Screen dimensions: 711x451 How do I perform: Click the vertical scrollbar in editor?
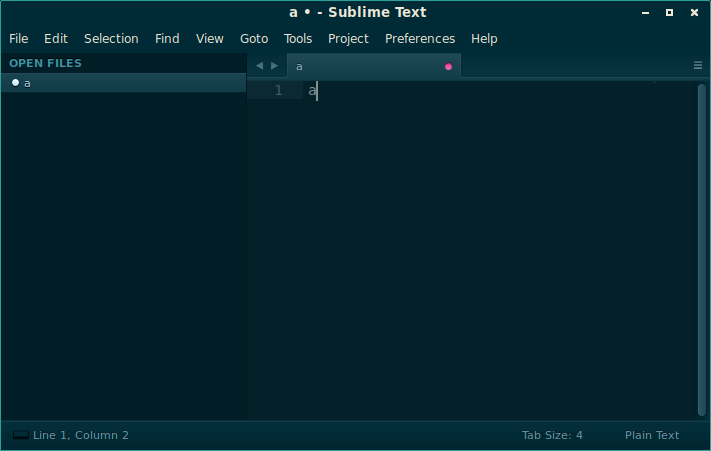click(x=702, y=249)
